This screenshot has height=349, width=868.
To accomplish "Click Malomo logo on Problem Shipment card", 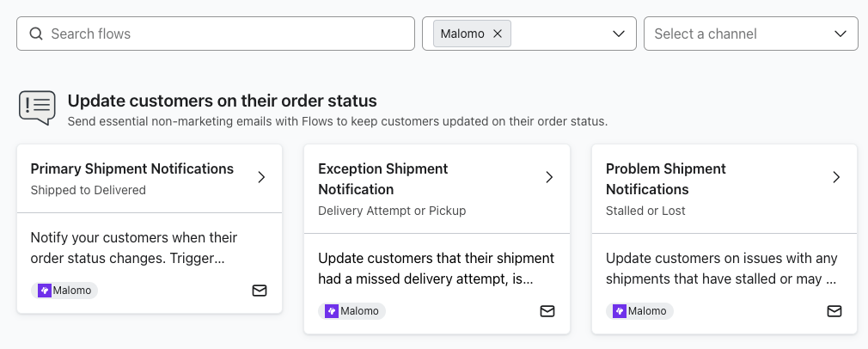I will (620, 311).
